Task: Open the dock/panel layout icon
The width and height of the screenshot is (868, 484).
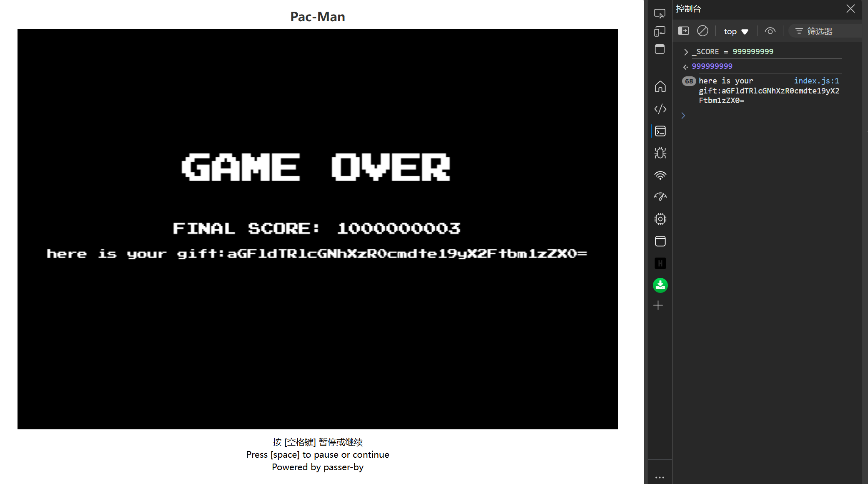Action: [660, 49]
